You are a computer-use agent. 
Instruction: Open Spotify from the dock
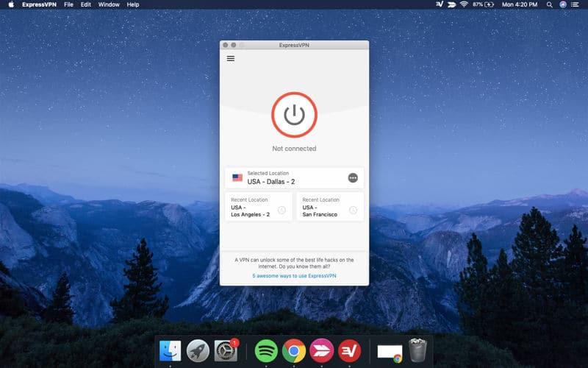click(266, 351)
